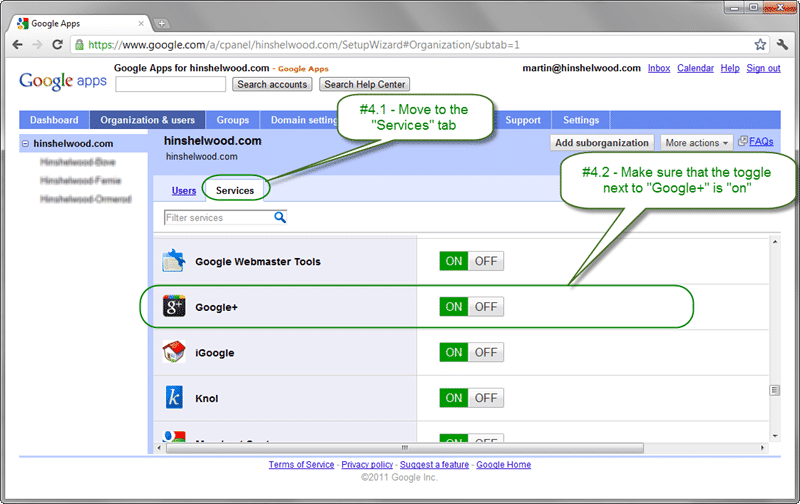The image size is (800, 504).
Task: Click the filter services magnifier icon
Action: click(280, 217)
